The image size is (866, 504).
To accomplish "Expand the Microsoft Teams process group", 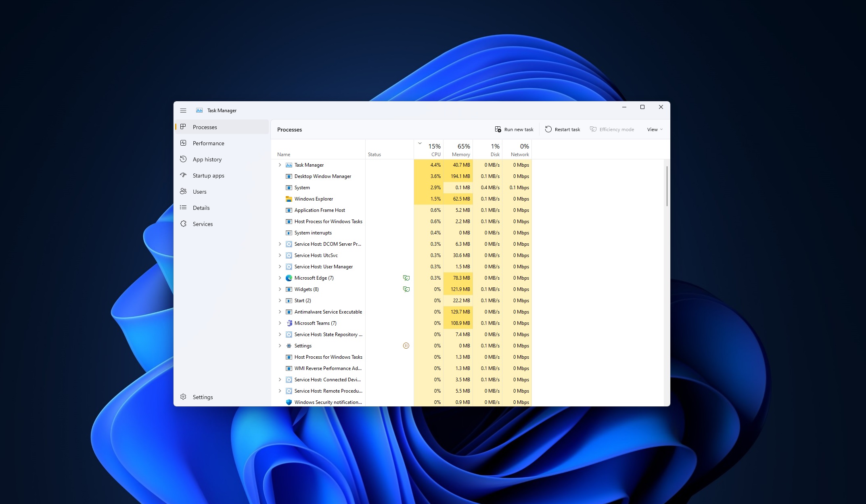I will 280,323.
